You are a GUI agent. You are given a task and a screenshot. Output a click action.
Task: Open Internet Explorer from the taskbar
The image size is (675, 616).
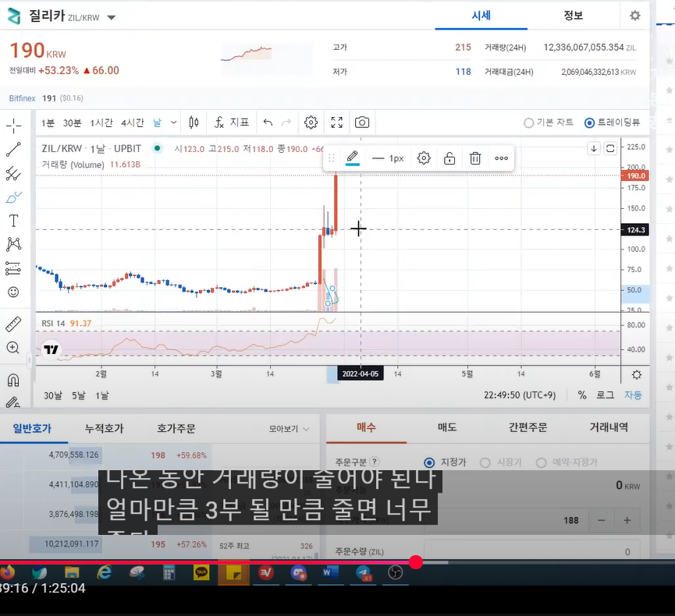tap(105, 572)
